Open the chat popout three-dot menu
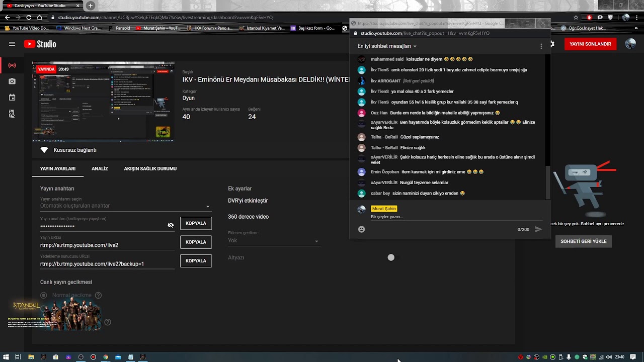644x362 pixels. tap(541, 46)
